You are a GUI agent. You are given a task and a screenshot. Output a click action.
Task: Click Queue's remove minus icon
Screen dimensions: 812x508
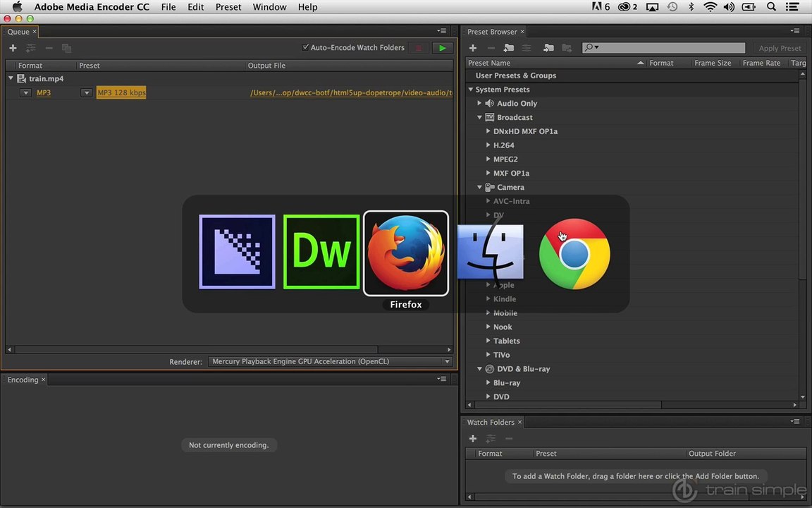(49, 48)
